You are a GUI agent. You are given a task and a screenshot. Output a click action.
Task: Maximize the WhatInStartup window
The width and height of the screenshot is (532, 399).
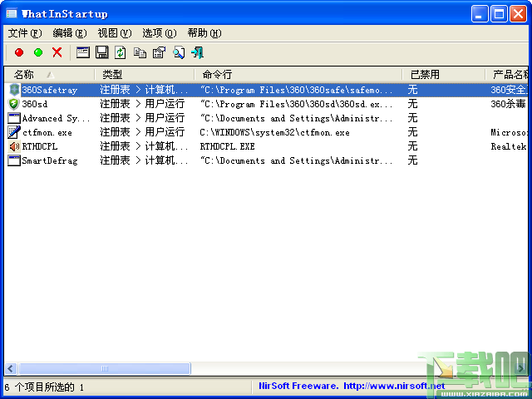pos(499,14)
